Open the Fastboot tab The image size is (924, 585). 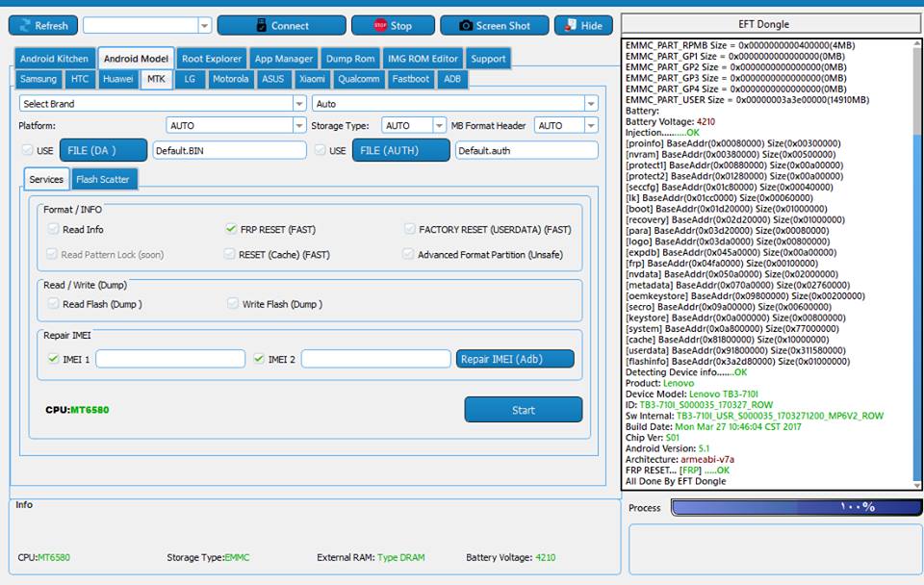(411, 78)
